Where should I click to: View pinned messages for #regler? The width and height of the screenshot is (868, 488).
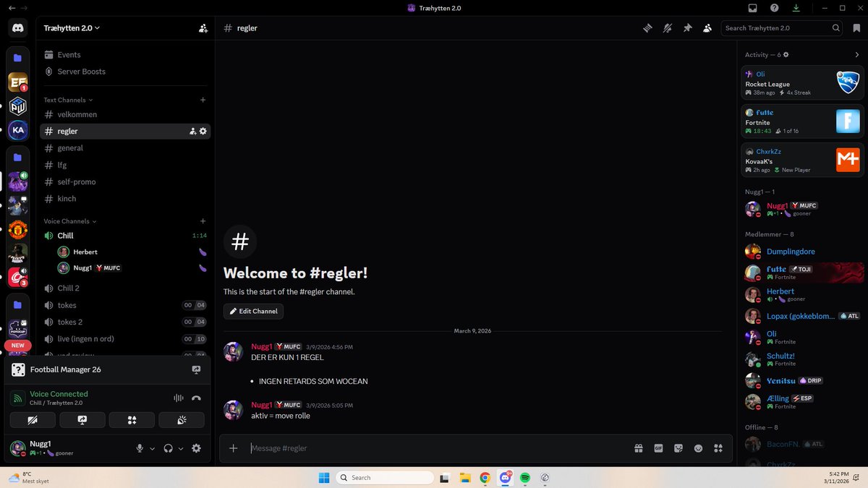pos(687,27)
